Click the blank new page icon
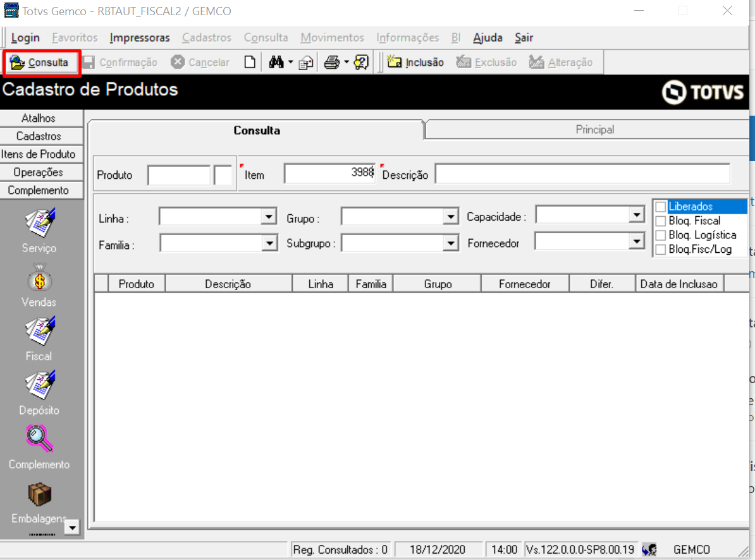755x560 pixels. [249, 63]
